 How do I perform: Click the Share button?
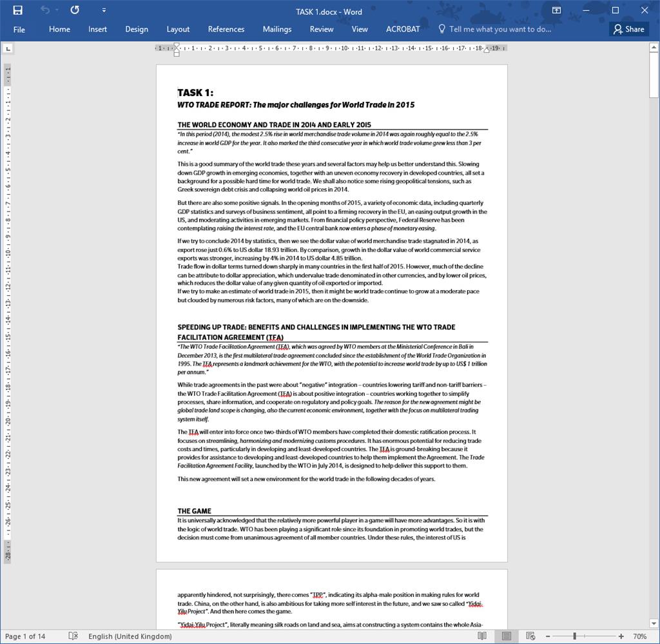click(629, 29)
